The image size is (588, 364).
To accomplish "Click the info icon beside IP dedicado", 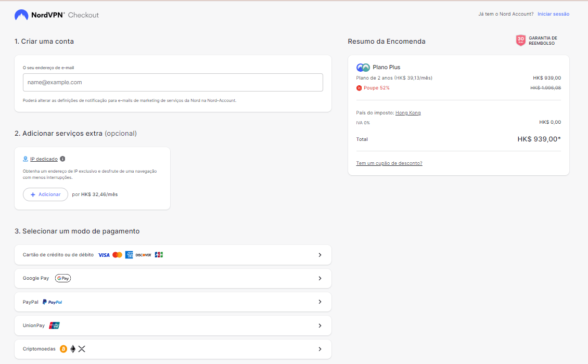I will click(62, 159).
